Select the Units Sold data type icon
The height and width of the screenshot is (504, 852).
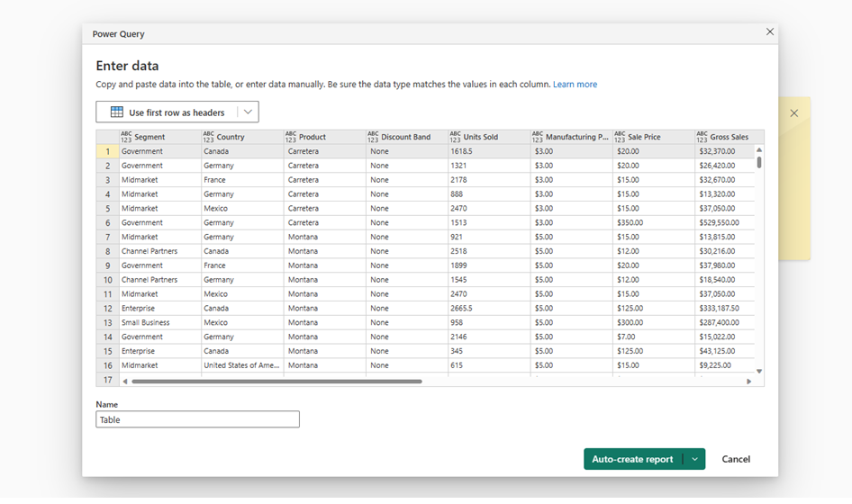[456, 137]
